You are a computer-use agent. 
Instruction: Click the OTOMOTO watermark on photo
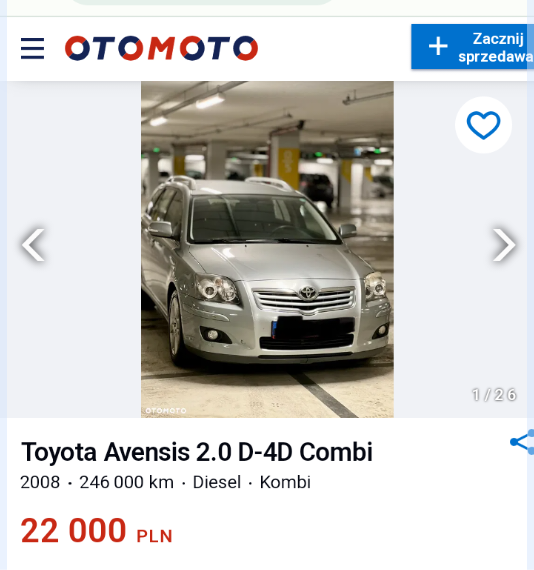(x=166, y=411)
